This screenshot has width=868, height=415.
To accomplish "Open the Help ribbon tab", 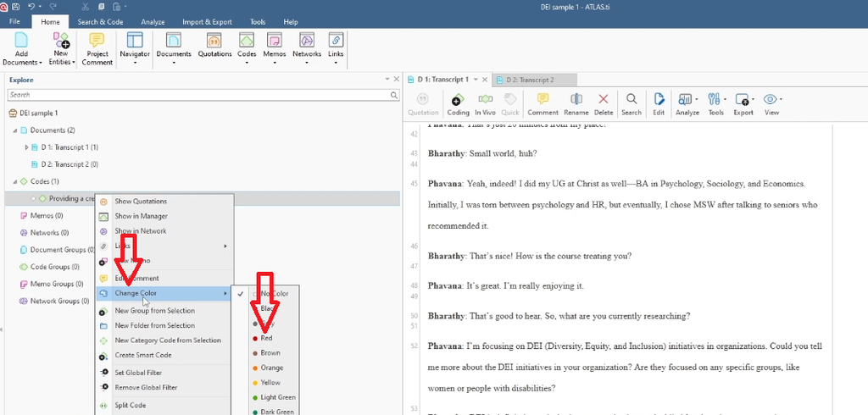I will point(291,22).
